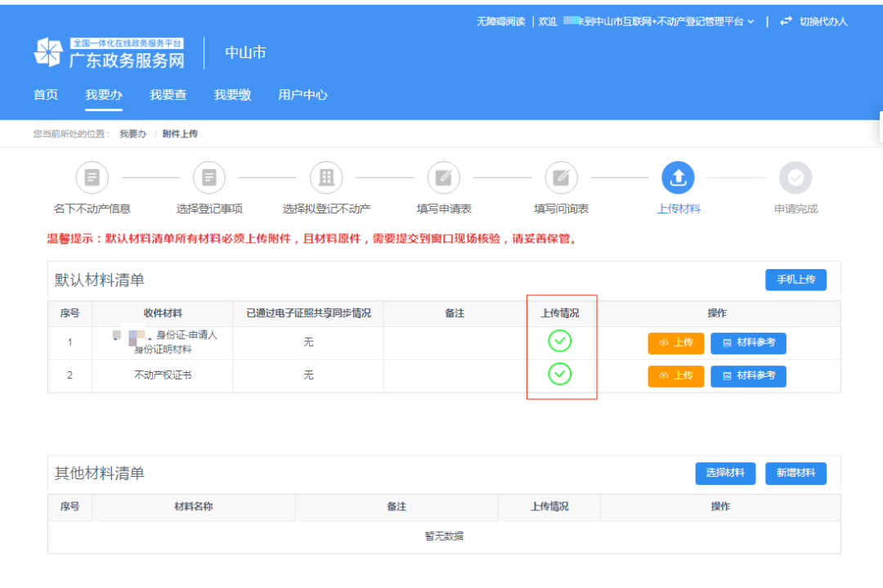Image resolution: width=883 pixels, height=588 pixels.
Task: Click the 选择拟登记不动产 grid step icon
Action: [326, 177]
